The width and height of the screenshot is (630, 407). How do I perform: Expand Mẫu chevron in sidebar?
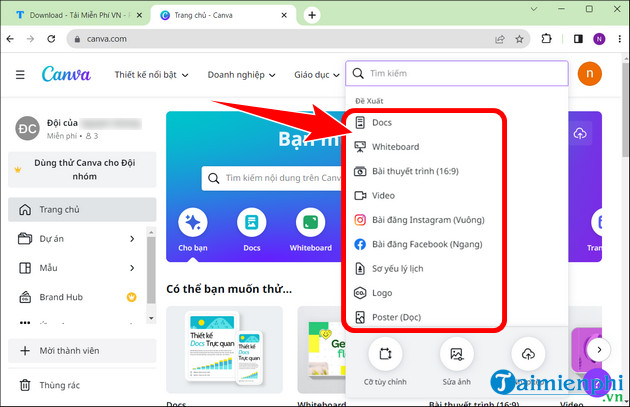pos(132,268)
